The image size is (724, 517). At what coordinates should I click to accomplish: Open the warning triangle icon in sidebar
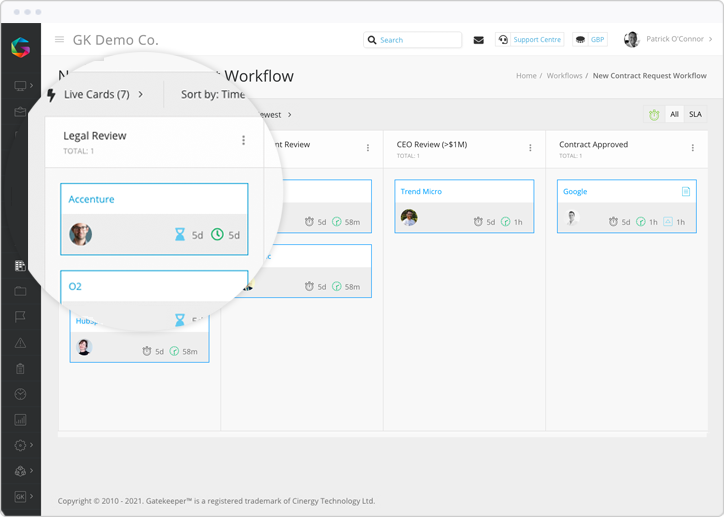20,343
